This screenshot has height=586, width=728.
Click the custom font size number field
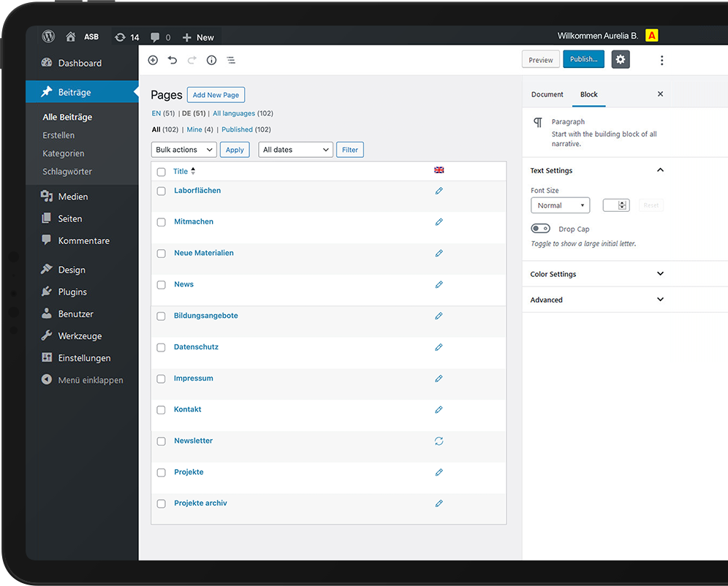point(611,205)
